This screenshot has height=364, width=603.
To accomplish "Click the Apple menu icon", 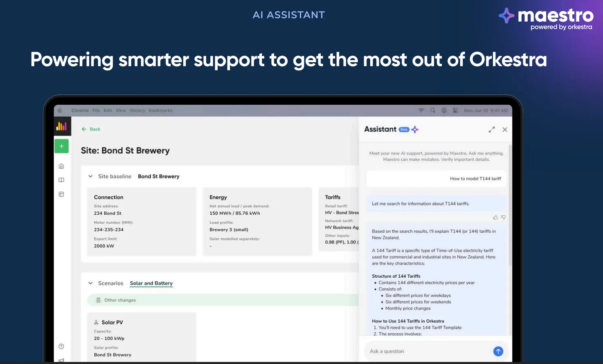I will click(60, 110).
